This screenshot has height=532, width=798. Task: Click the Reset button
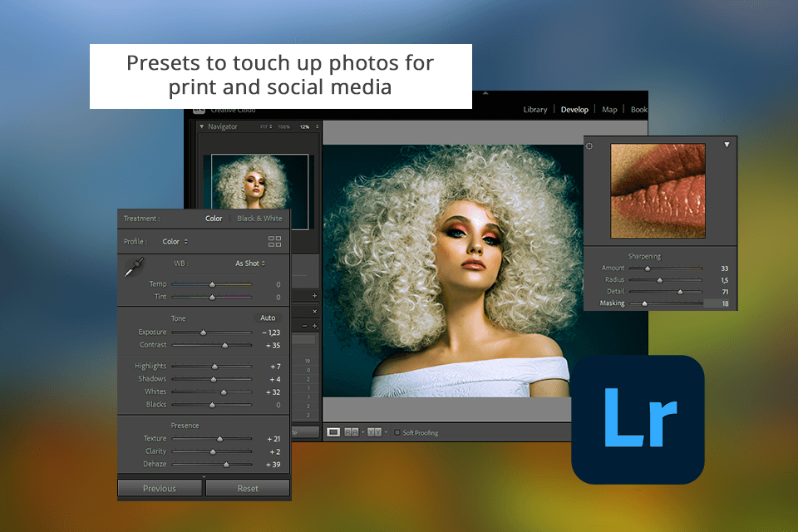pyautogui.click(x=248, y=488)
